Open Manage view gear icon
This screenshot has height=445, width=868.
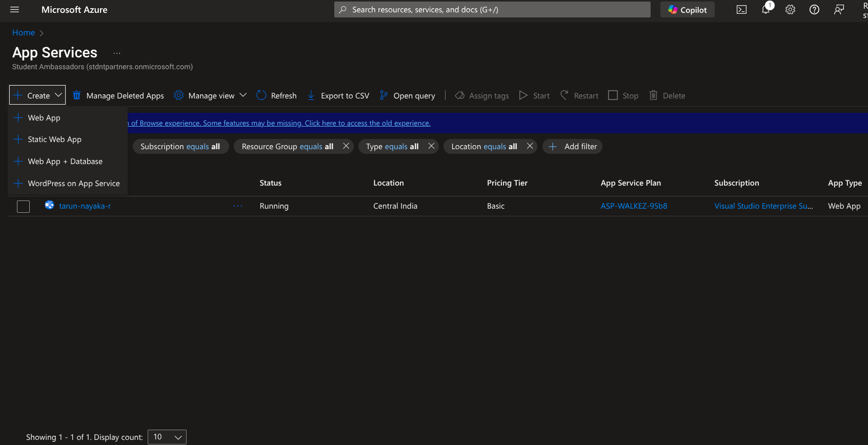pos(178,95)
